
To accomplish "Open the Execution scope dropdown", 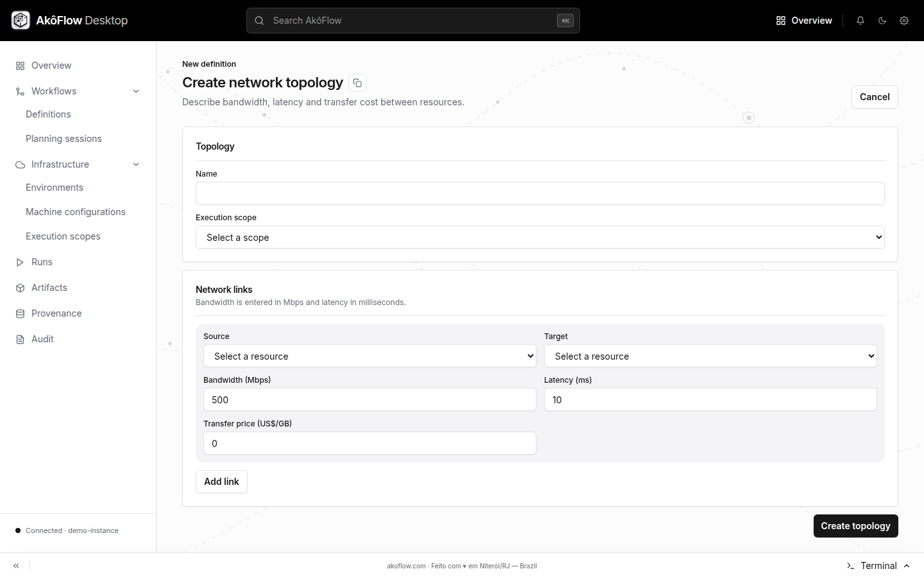I will tap(540, 237).
